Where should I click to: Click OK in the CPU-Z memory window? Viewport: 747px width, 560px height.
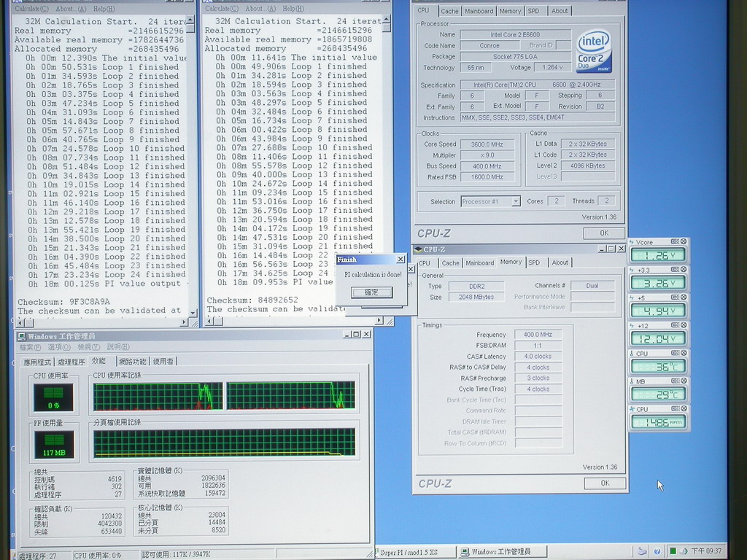pos(605,483)
